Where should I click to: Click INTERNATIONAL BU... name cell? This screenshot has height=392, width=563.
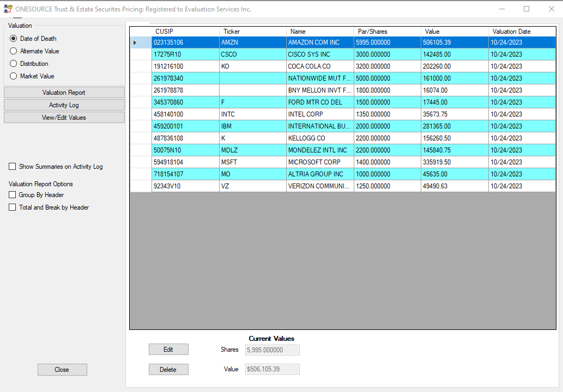point(320,126)
